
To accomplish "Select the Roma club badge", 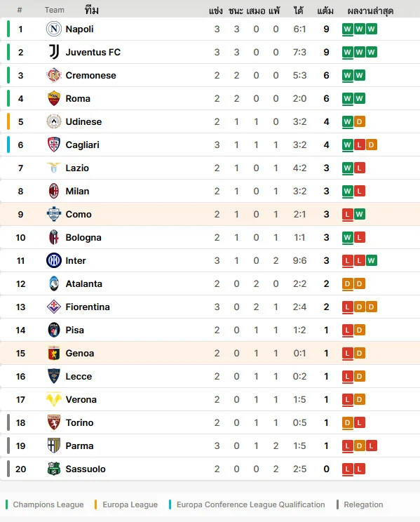I will (x=53, y=98).
